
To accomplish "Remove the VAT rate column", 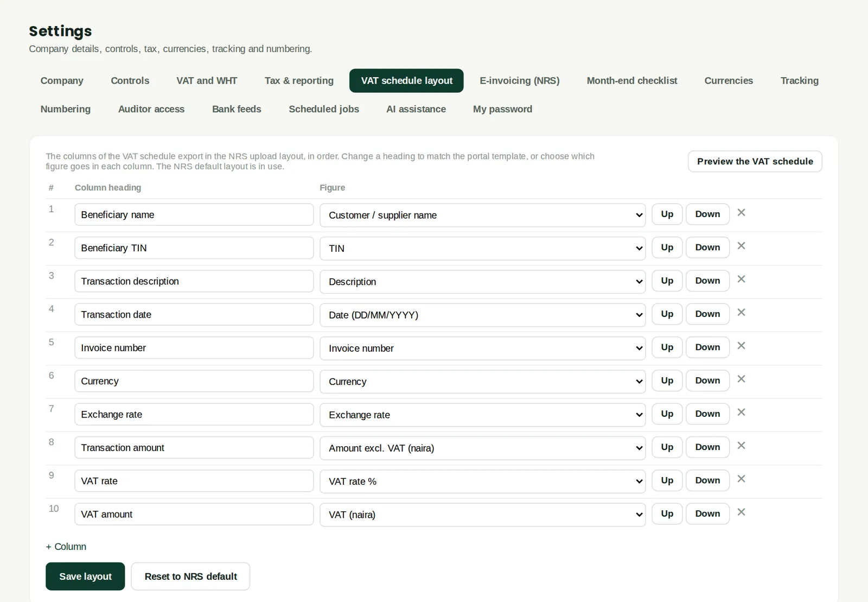I will (741, 479).
